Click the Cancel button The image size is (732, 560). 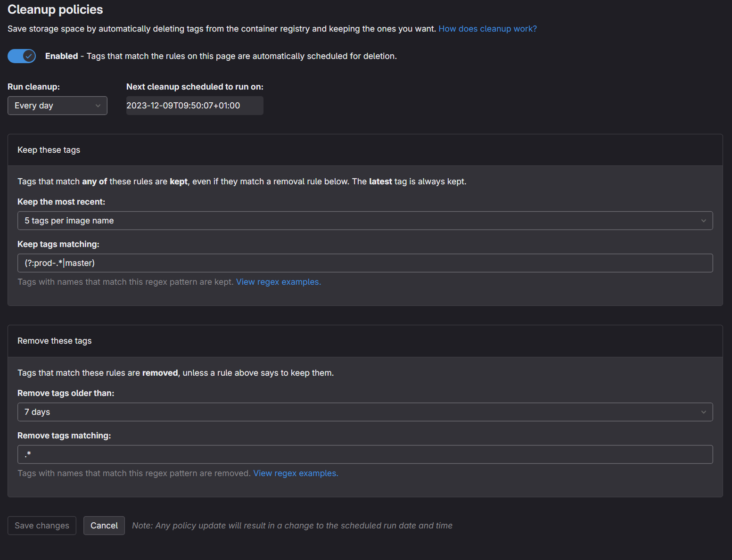pos(104,526)
